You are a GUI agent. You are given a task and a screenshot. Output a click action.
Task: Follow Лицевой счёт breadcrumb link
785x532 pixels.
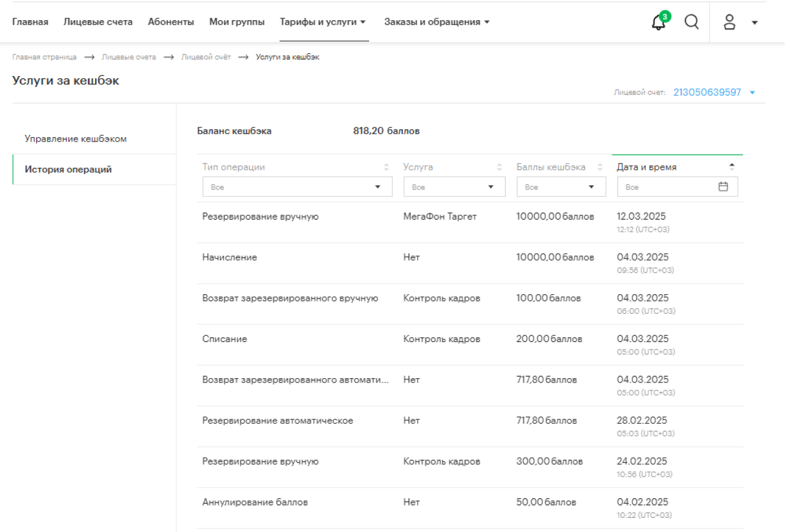(205, 57)
